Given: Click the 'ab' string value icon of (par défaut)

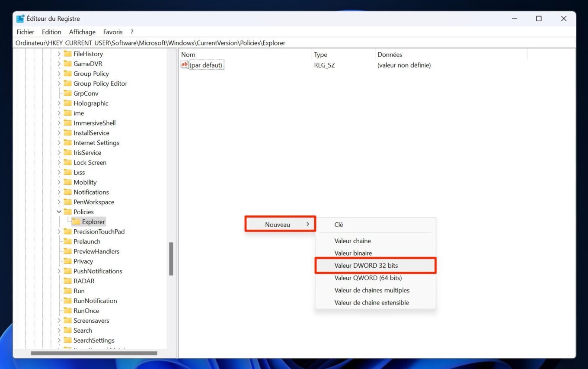Looking at the screenshot, I should point(185,65).
